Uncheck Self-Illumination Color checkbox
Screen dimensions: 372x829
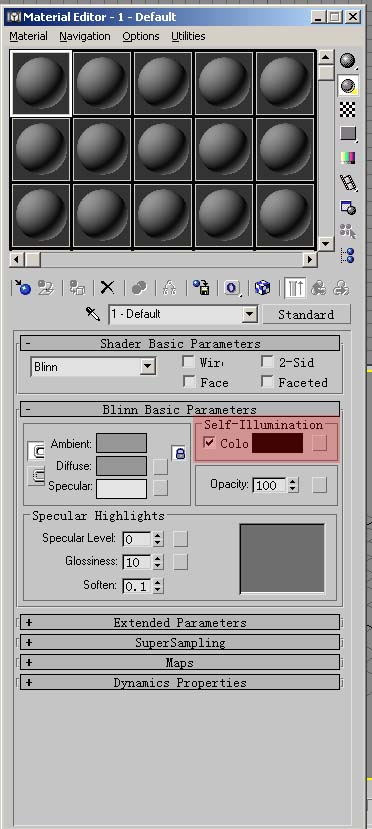pos(209,443)
